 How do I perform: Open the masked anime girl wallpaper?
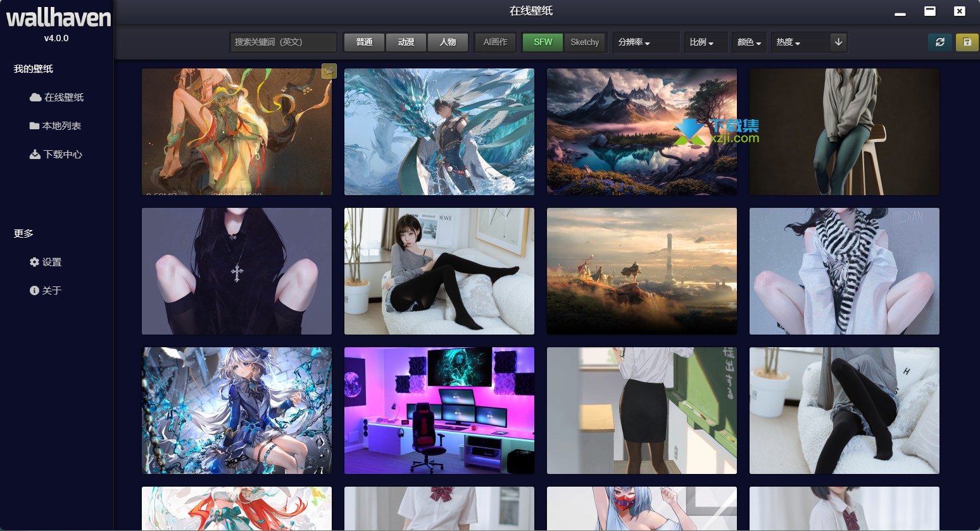pos(642,508)
